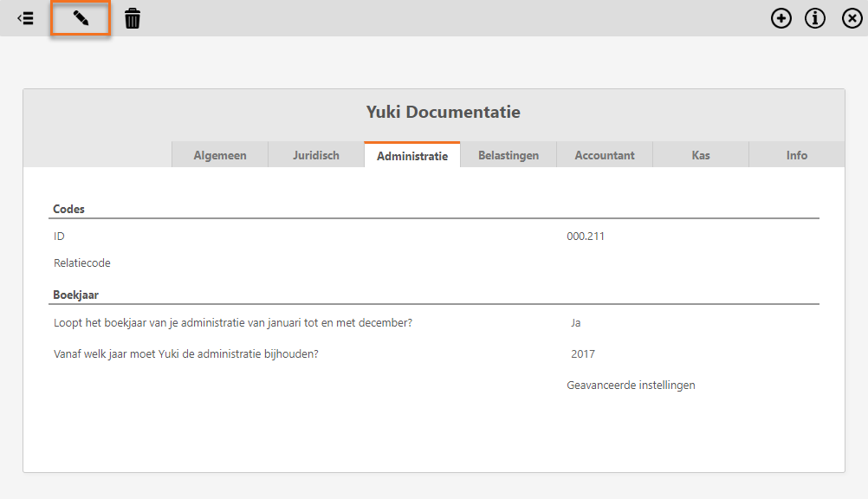Screen dimensions: 868x499
Task: Open the Accountant tab
Action: point(605,155)
